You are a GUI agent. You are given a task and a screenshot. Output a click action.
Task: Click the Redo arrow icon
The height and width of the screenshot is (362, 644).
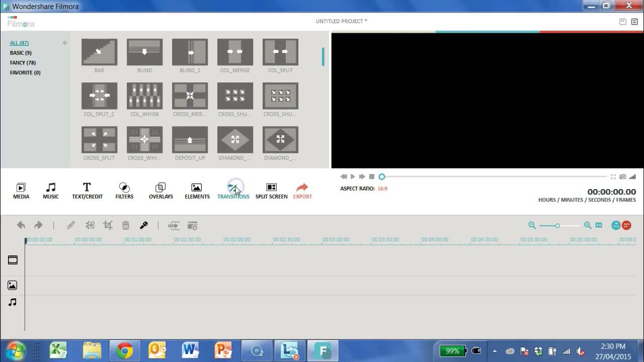[x=38, y=225]
